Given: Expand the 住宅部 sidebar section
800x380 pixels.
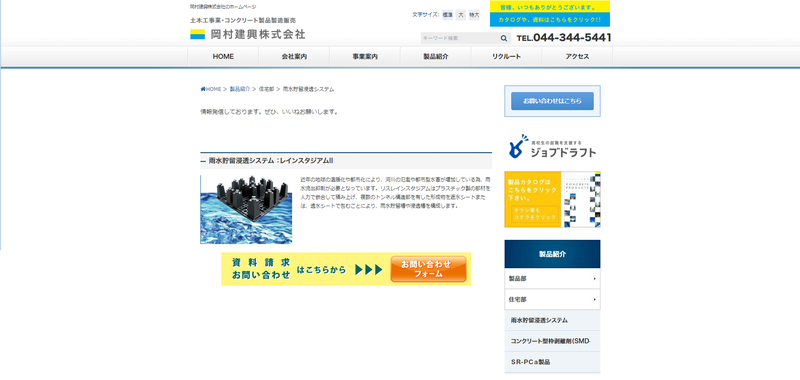Looking at the screenshot, I should point(552,299).
